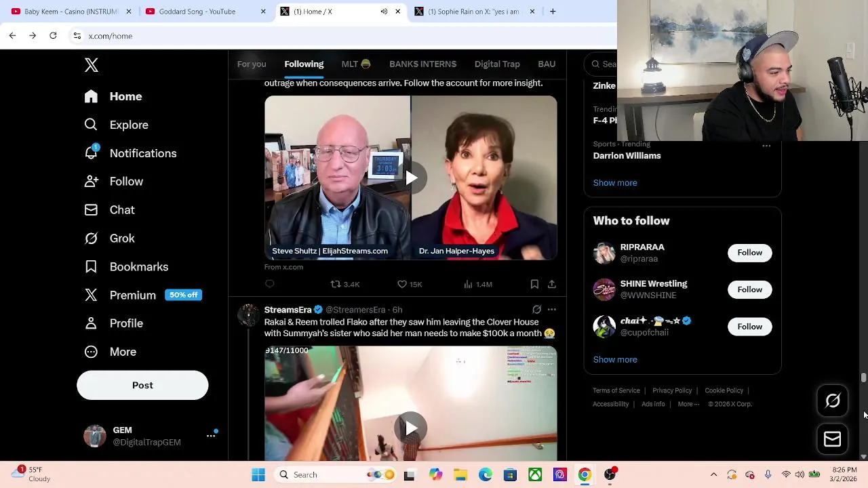Open Ads info footer link
Viewport: 868px width, 488px height.
[x=653, y=404]
